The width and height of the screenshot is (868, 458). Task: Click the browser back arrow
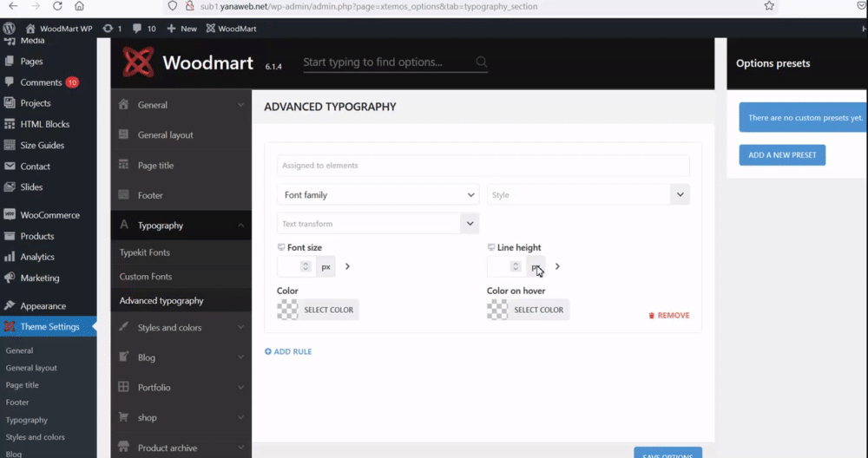click(13, 6)
